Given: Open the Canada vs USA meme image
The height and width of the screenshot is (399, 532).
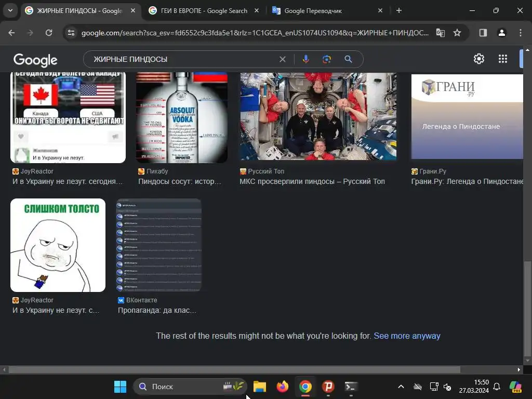Looking at the screenshot, I should pyautogui.click(x=68, y=117).
